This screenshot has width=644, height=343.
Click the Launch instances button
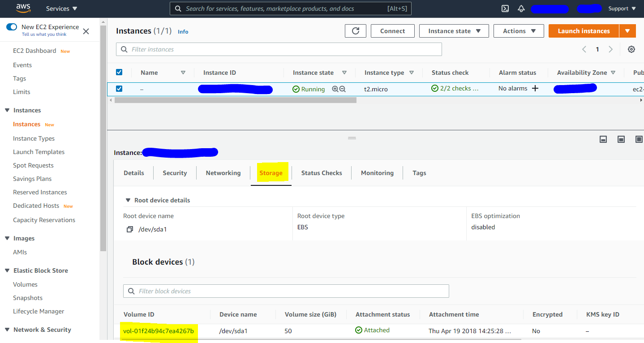[584, 31]
